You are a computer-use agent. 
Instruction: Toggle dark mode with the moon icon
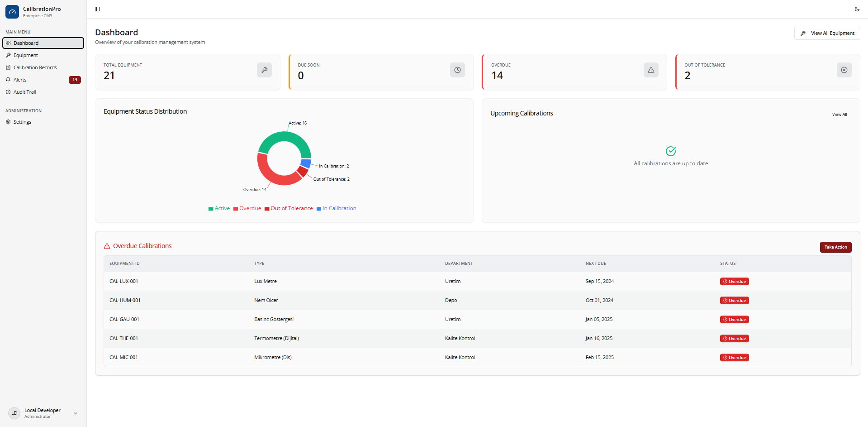(857, 9)
